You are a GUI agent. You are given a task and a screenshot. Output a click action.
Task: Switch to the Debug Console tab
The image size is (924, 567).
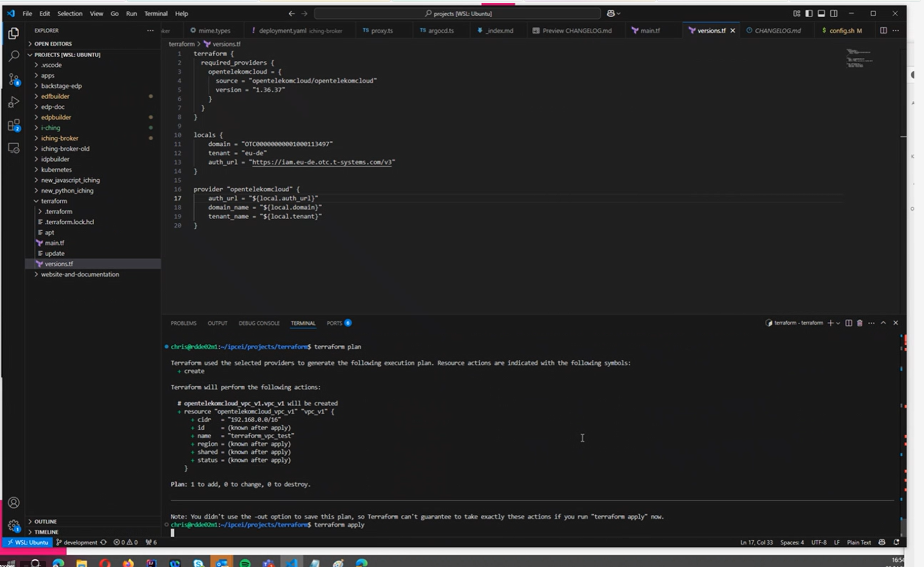point(259,323)
